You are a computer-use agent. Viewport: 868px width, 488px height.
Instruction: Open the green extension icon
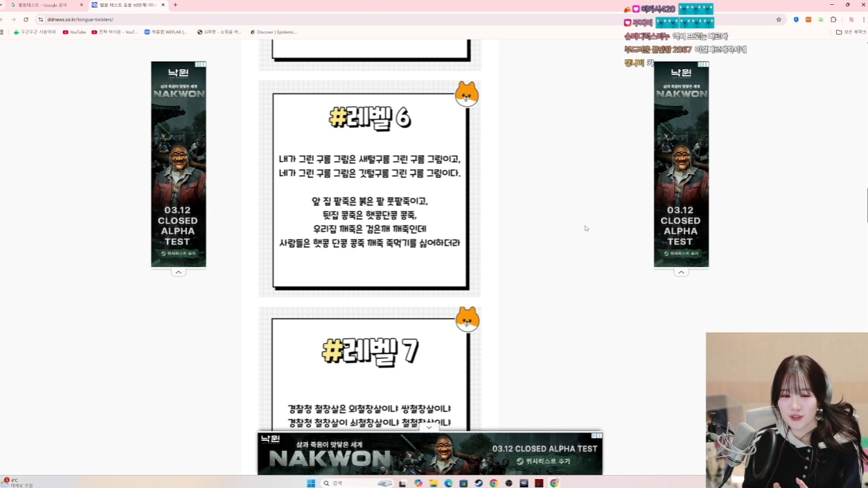821,19
